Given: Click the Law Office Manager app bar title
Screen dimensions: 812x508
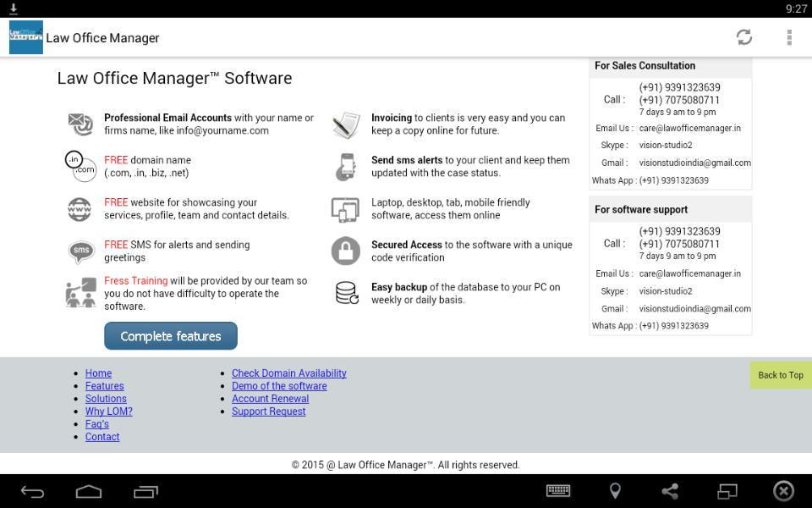Looking at the screenshot, I should pyautogui.click(x=102, y=38).
